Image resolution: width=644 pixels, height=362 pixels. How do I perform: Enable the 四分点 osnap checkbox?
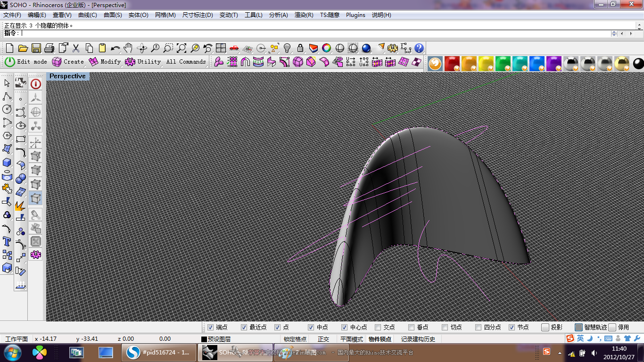pos(479,327)
